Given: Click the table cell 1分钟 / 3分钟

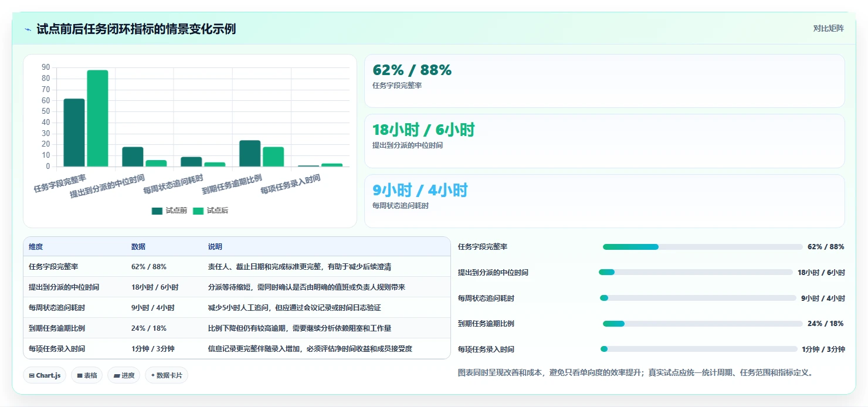Looking at the screenshot, I should pyautogui.click(x=153, y=349).
